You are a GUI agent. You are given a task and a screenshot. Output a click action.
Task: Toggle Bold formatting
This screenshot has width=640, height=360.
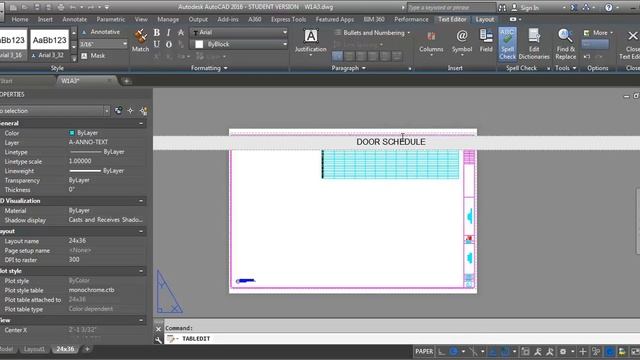pyautogui.click(x=157, y=33)
